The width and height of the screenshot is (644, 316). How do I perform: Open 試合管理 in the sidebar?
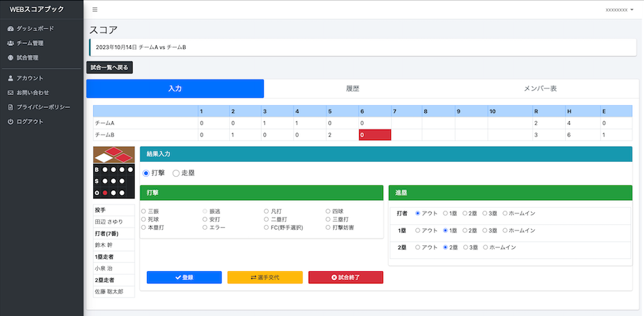27,58
